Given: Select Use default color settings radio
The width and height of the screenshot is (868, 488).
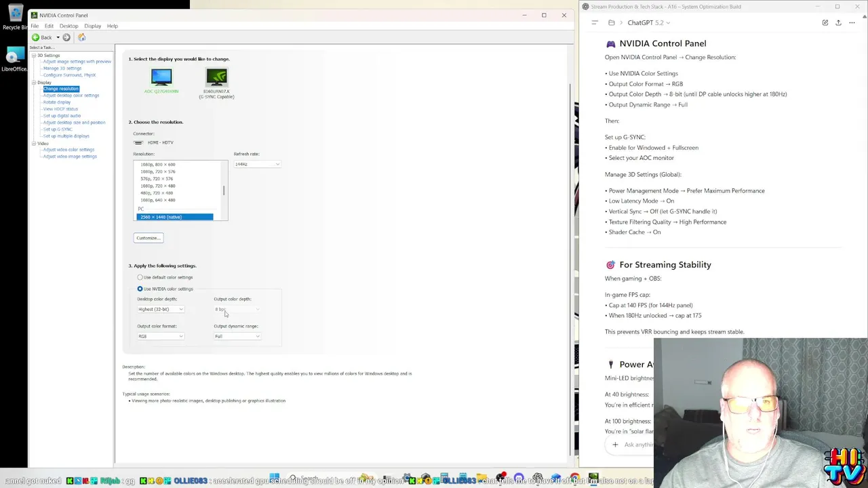Looking at the screenshot, I should [x=140, y=277].
